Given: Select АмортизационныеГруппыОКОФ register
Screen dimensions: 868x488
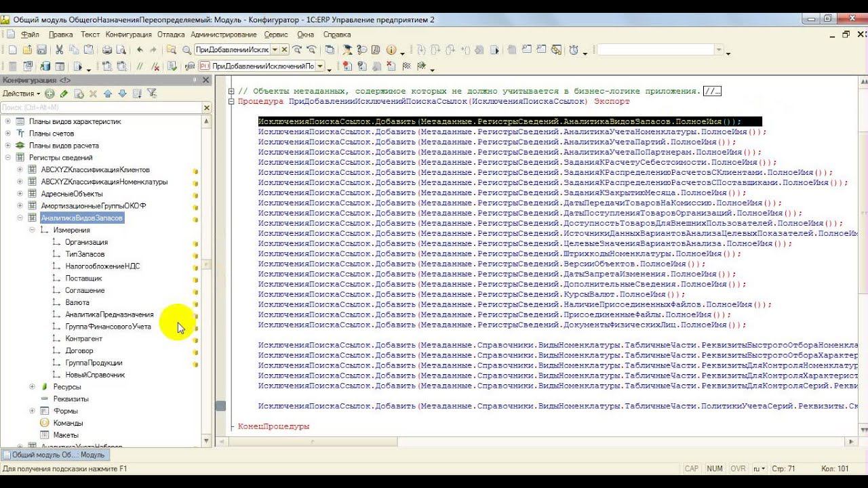Looking at the screenshot, I should (x=93, y=206).
